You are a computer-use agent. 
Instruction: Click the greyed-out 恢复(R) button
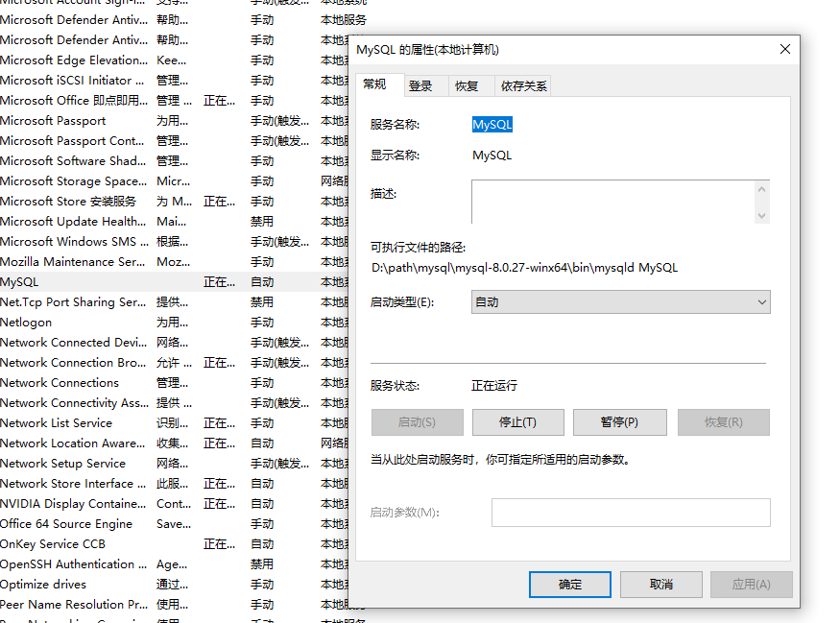(724, 422)
